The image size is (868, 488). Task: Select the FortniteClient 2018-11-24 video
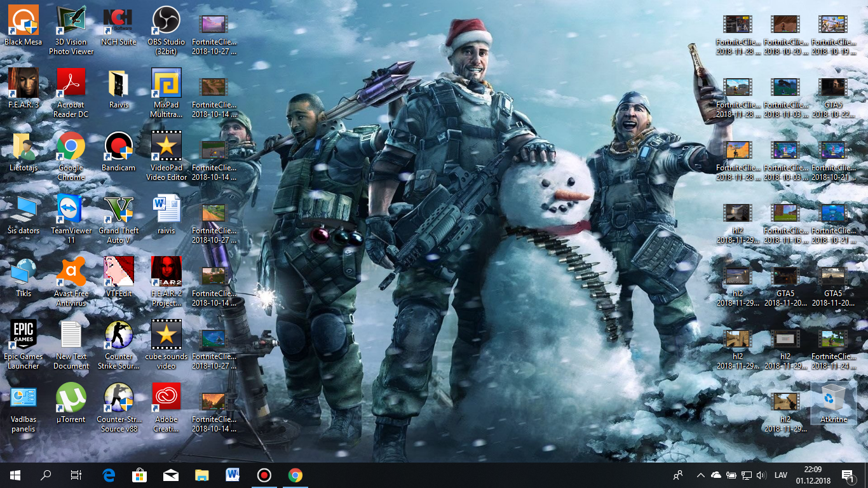833,350
